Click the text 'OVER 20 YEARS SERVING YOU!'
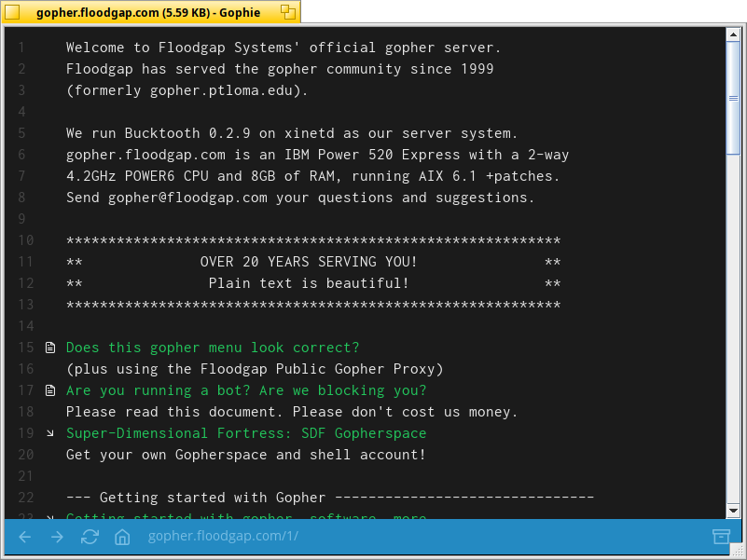 tap(309, 262)
